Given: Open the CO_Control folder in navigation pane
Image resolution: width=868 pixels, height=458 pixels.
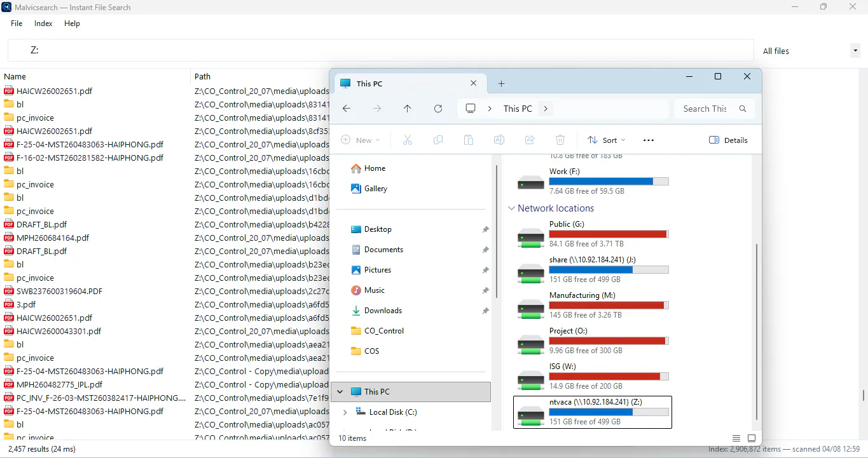Looking at the screenshot, I should (x=377, y=331).
